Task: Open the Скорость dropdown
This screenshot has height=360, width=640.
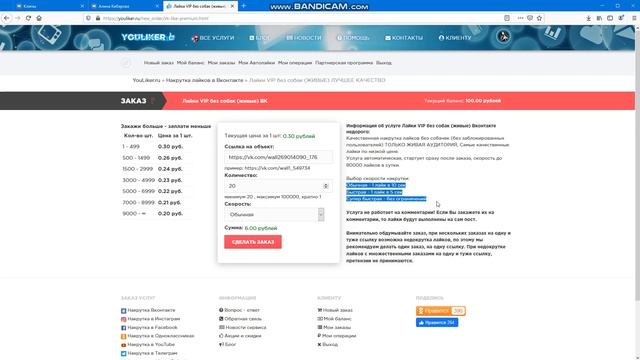Action: pyautogui.click(x=274, y=215)
